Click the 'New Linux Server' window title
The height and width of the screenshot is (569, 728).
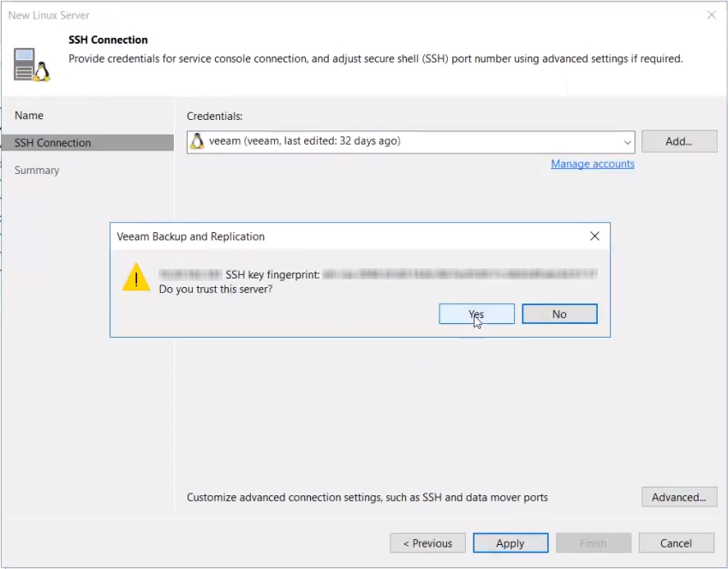click(x=49, y=15)
